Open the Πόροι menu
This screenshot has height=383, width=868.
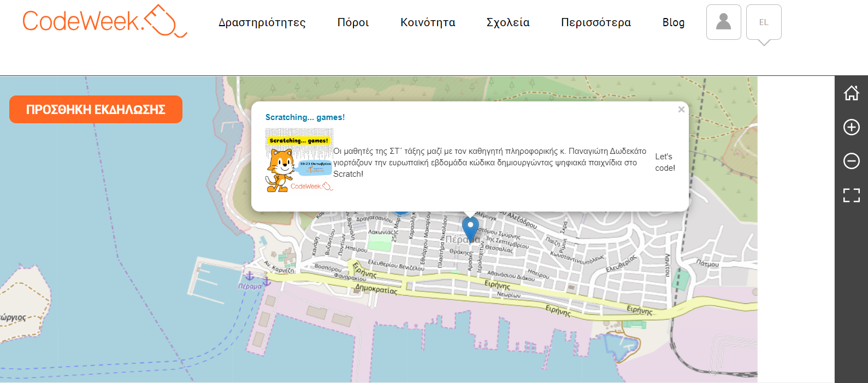point(353,22)
